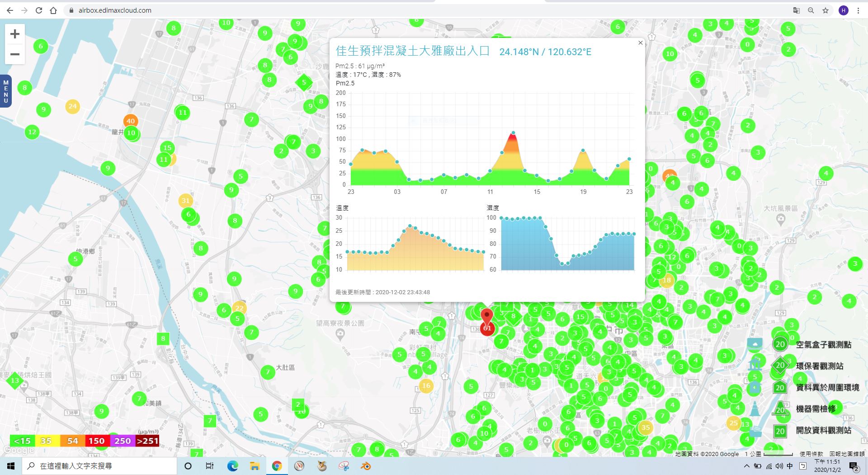Switch the 中 input method indicator

click(790, 466)
